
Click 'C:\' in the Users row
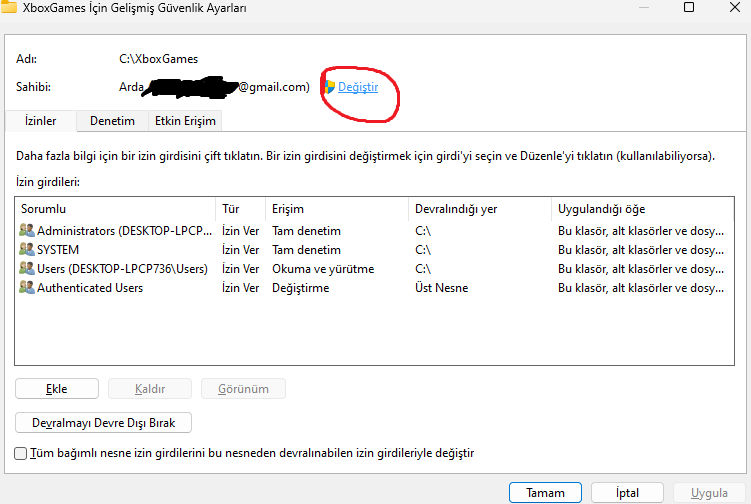pyautogui.click(x=423, y=269)
